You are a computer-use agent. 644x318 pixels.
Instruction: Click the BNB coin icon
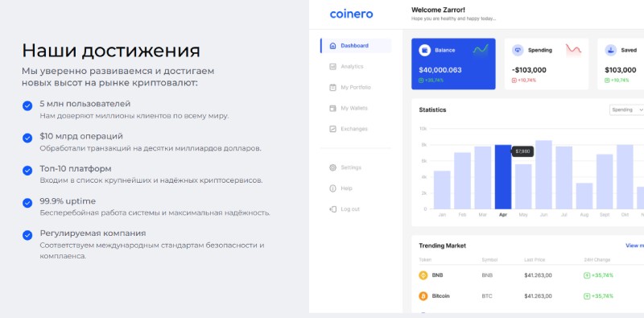point(423,275)
